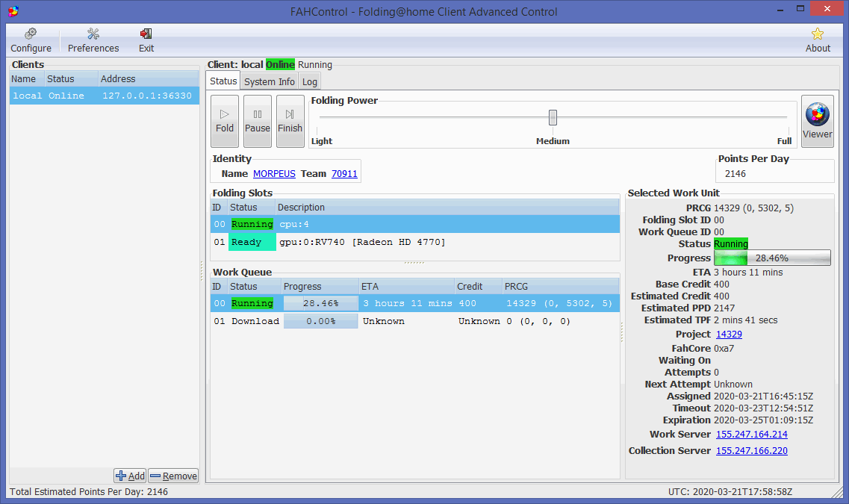
Task: Switch to the Status tab
Action: (223, 81)
